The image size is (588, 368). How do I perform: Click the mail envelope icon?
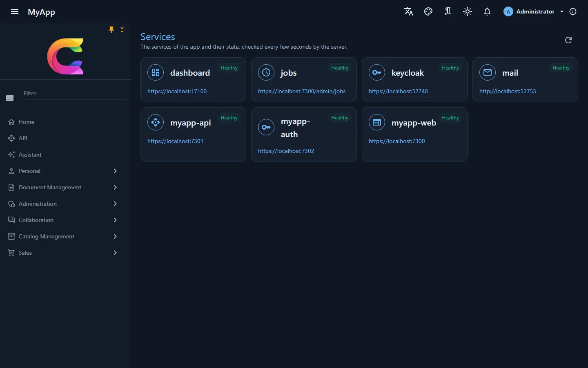(488, 72)
